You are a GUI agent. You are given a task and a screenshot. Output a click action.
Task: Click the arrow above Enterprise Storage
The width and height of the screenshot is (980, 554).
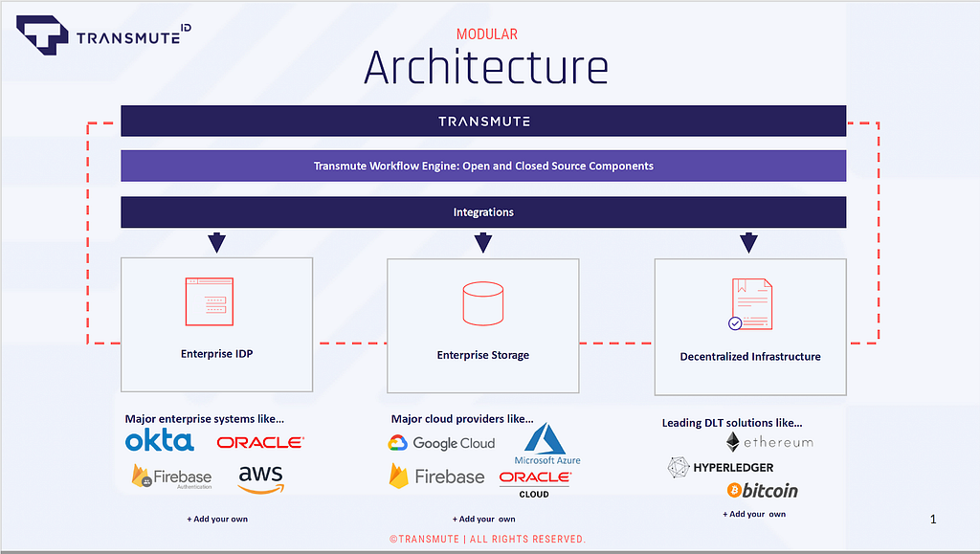click(483, 242)
